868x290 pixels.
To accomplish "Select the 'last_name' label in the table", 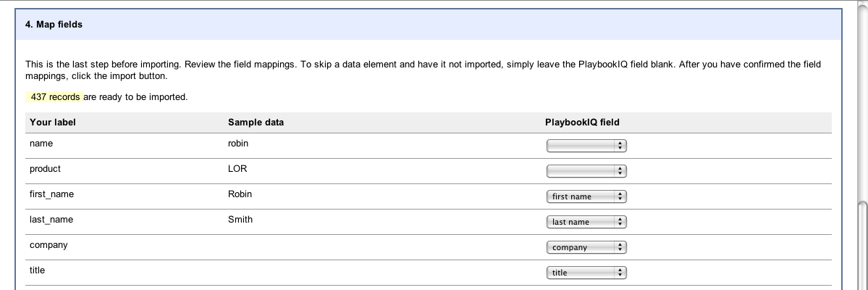I will (x=51, y=220).
